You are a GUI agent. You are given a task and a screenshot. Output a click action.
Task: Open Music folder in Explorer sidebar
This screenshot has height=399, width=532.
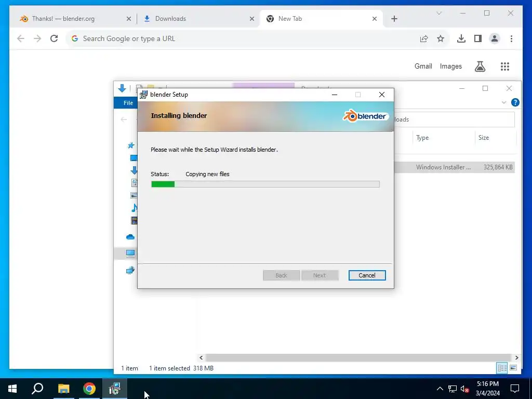coord(135,208)
